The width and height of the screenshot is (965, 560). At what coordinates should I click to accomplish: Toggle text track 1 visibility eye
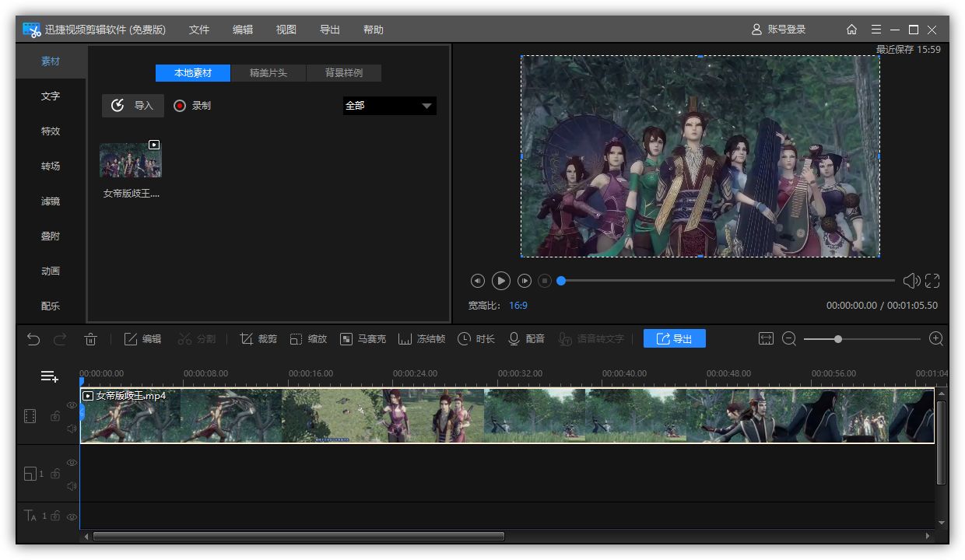[x=72, y=516]
